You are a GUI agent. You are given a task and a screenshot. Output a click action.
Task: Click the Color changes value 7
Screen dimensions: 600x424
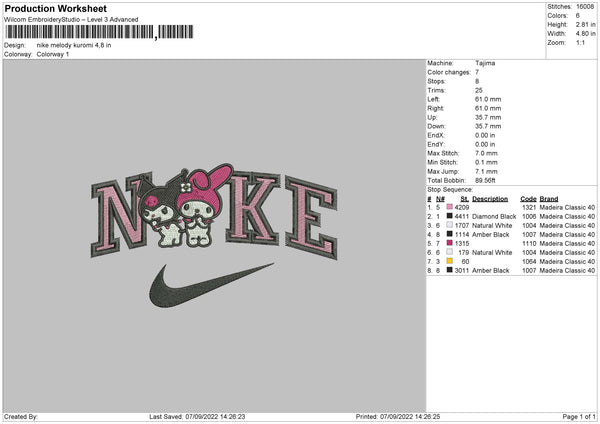[477, 72]
